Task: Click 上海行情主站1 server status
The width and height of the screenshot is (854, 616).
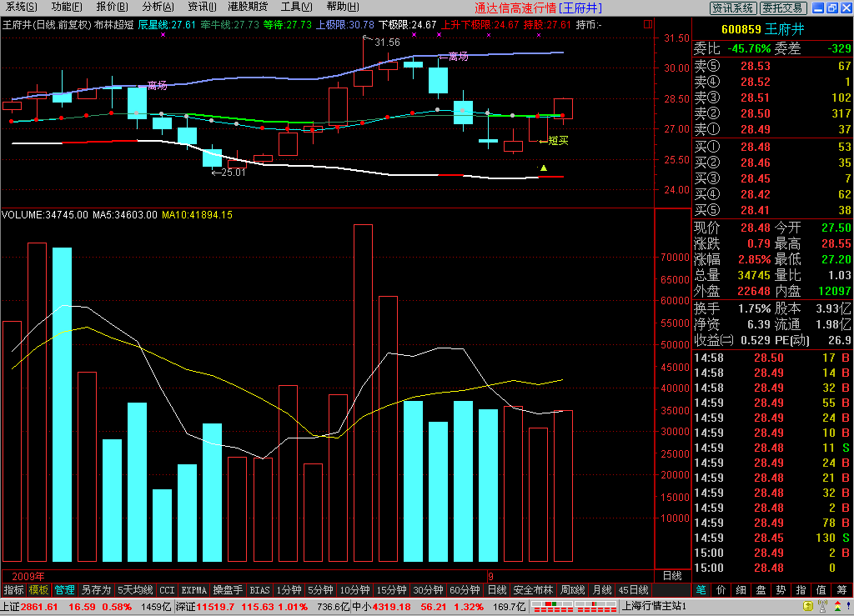Action: (x=654, y=606)
